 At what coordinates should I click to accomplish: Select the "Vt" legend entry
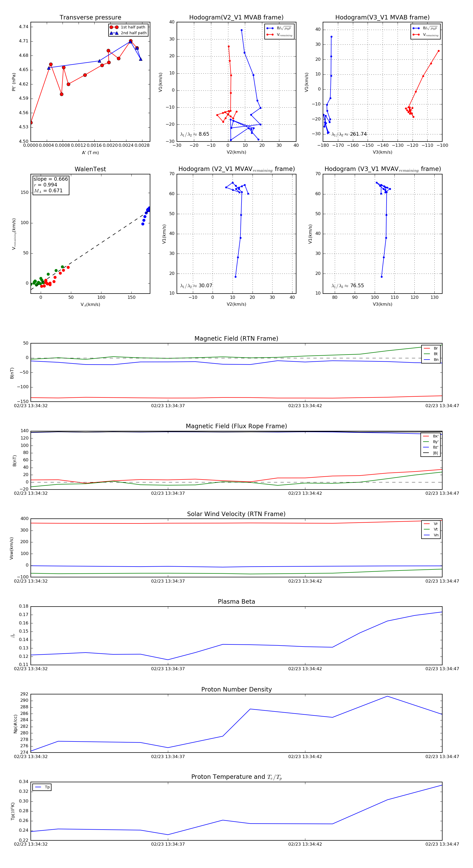(x=431, y=529)
